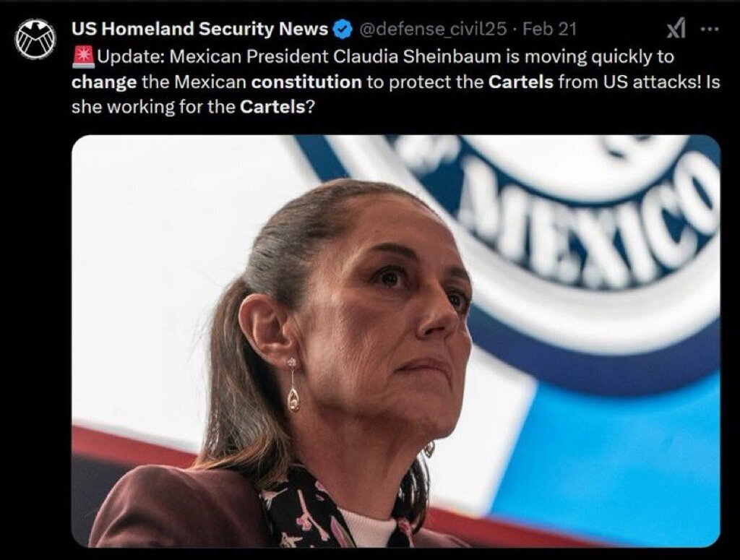Click the blue verified checkmark badge
The width and height of the screenshot is (740, 560).
click(343, 29)
